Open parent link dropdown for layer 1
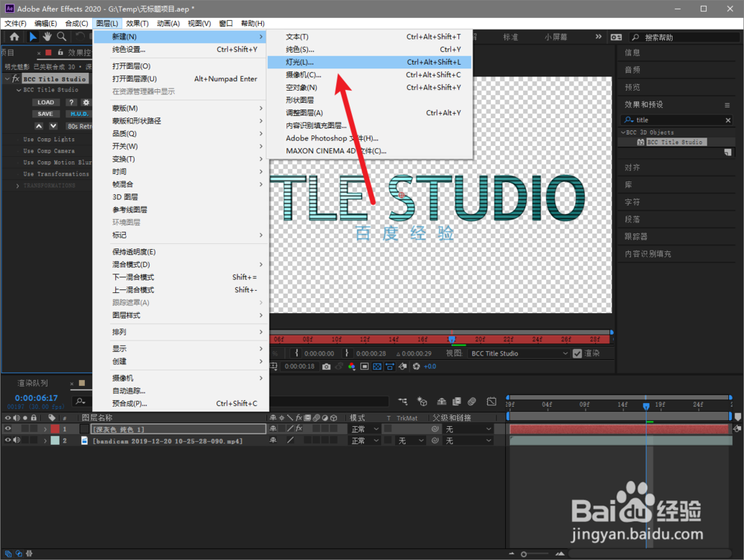The height and width of the screenshot is (560, 744). tap(468, 428)
